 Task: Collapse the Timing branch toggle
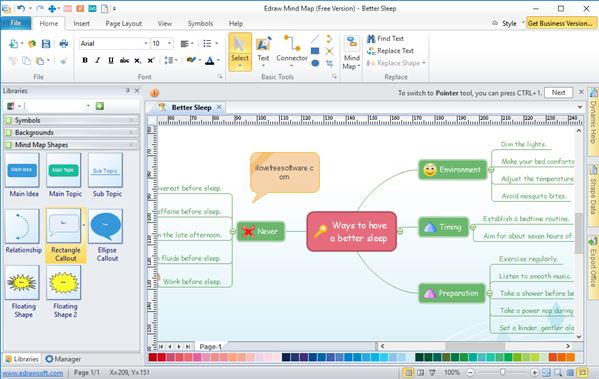(x=473, y=227)
